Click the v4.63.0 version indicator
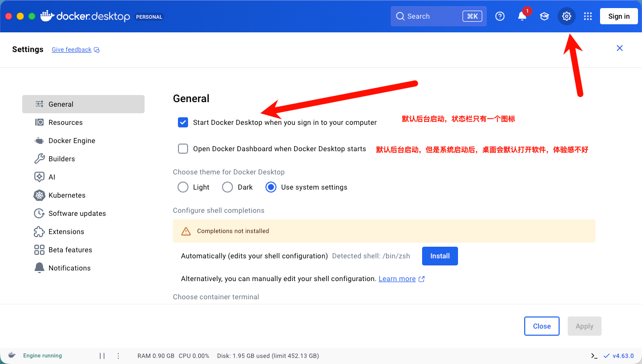The height and width of the screenshot is (364, 642). 618,356
